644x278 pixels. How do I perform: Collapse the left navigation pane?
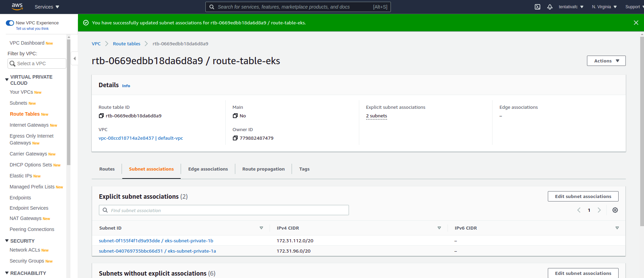tap(75, 58)
